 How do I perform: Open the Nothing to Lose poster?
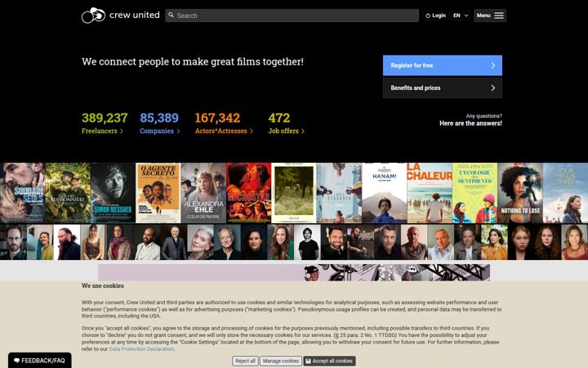coord(520,193)
